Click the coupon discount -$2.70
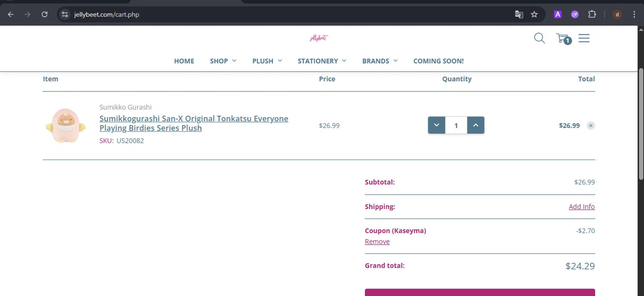This screenshot has height=296, width=644. point(585,231)
